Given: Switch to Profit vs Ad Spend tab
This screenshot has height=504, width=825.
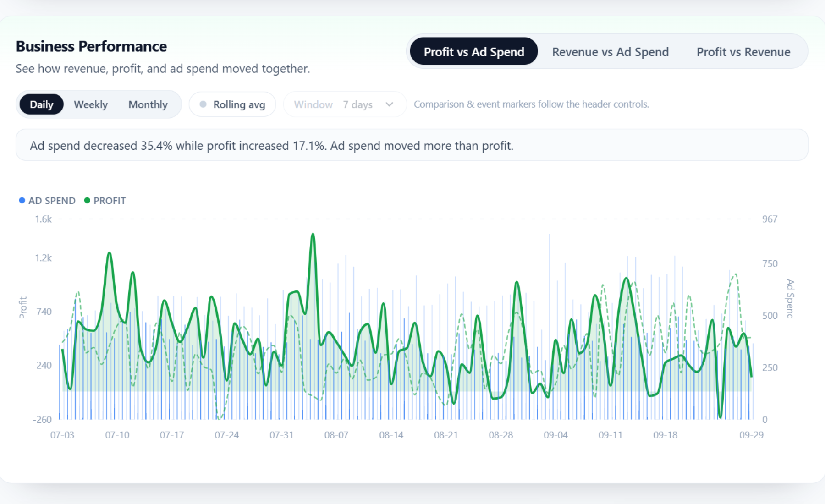Looking at the screenshot, I should 473,52.
